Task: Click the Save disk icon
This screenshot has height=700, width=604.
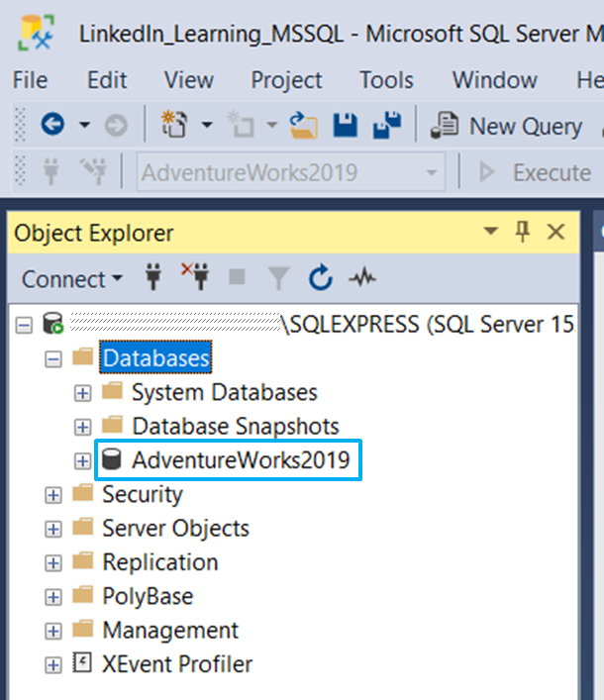Action: coord(346,125)
